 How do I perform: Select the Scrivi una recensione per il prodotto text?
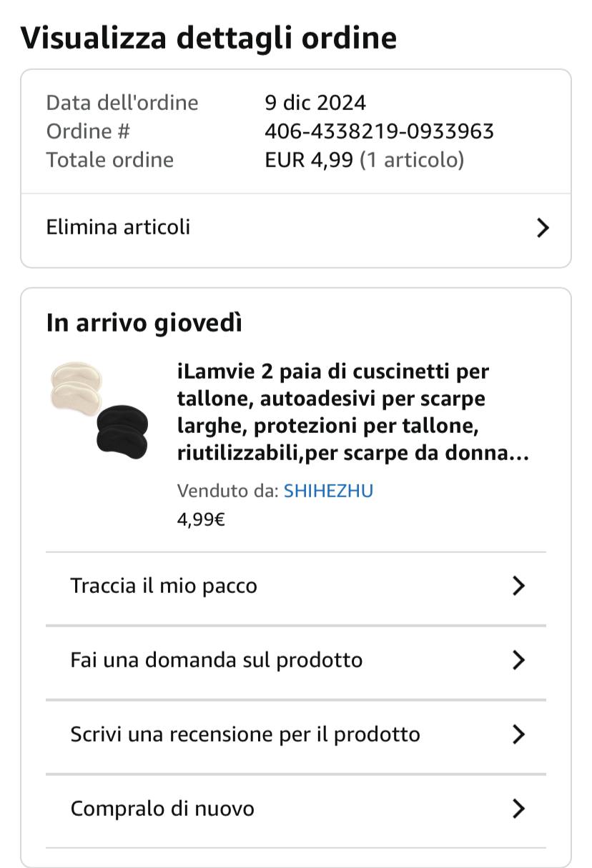[x=245, y=734]
